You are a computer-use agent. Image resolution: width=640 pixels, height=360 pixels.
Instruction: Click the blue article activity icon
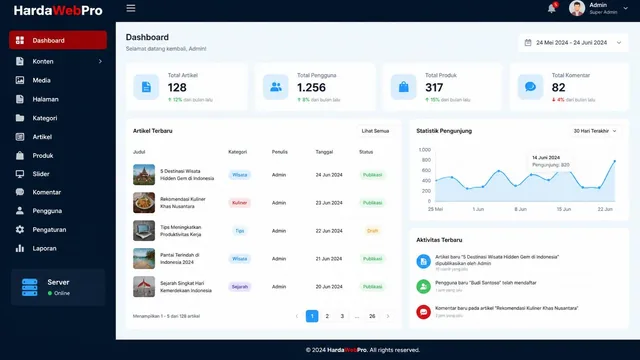coord(423,261)
